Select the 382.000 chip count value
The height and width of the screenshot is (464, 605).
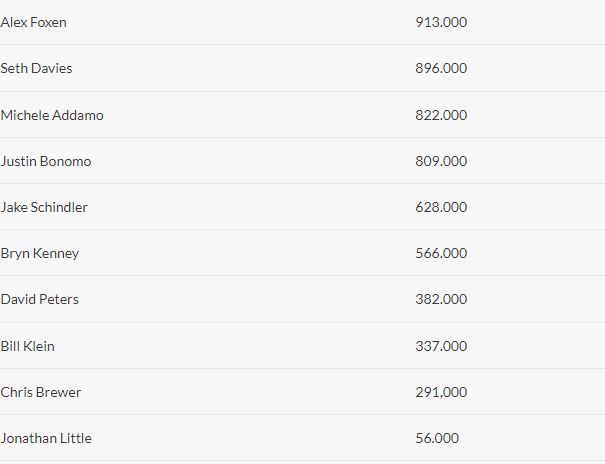coord(441,299)
